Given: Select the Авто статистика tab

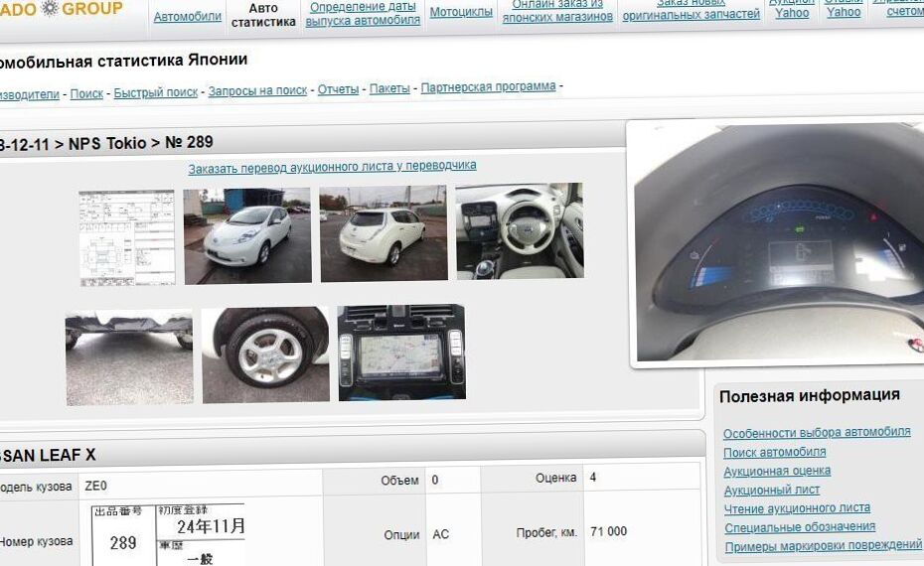Looking at the screenshot, I should pyautogui.click(x=263, y=16).
